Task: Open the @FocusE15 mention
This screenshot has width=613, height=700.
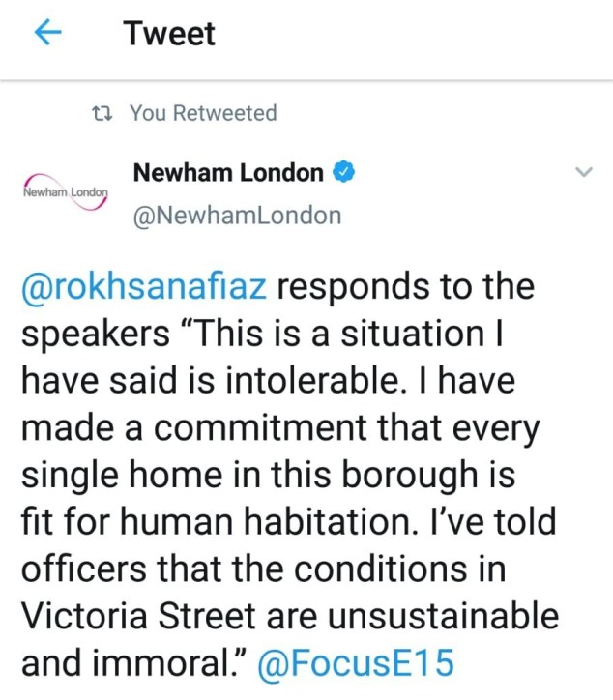Action: pyautogui.click(x=356, y=662)
